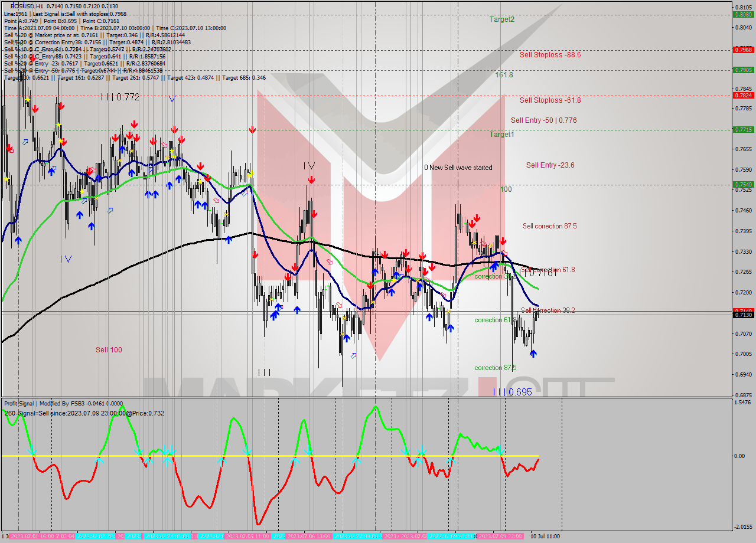Viewport: 756px width, 543px height.
Task: Select the blue 'V' wave marker near 0.772
Action: pyautogui.click(x=172, y=99)
